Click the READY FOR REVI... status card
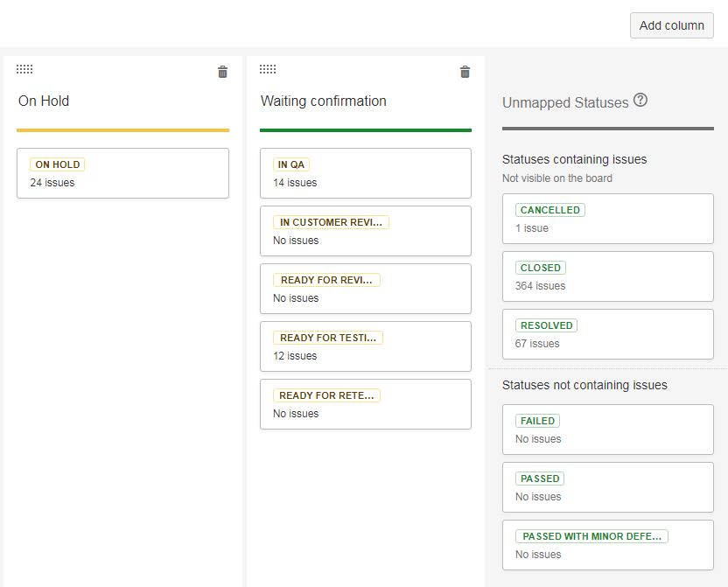The width and height of the screenshot is (728, 587). coord(365,289)
